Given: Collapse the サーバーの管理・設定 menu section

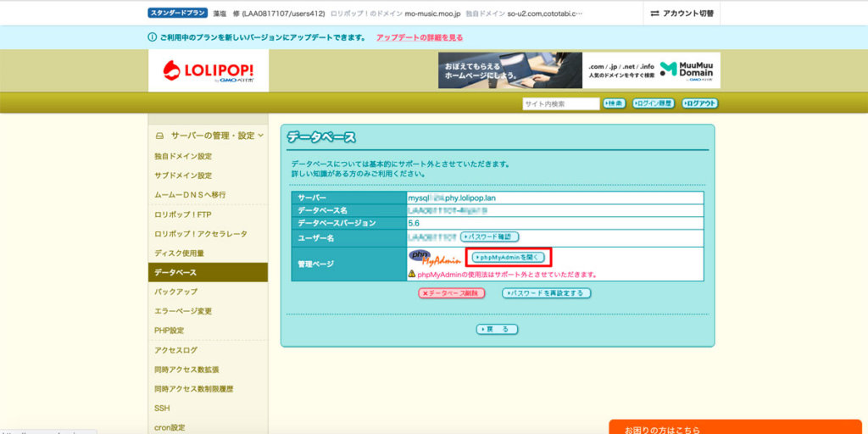Looking at the screenshot, I should coord(261,136).
